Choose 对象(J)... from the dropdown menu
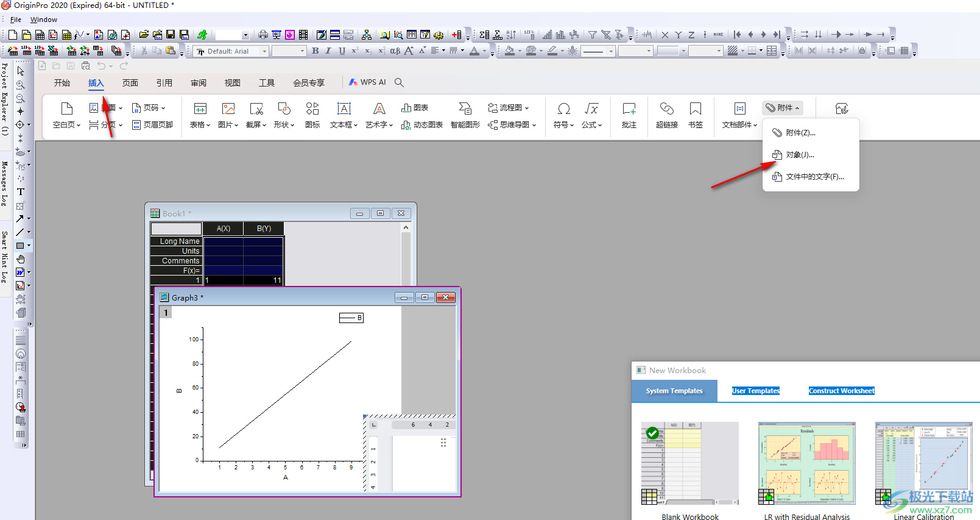The width and height of the screenshot is (980, 520). coord(800,155)
